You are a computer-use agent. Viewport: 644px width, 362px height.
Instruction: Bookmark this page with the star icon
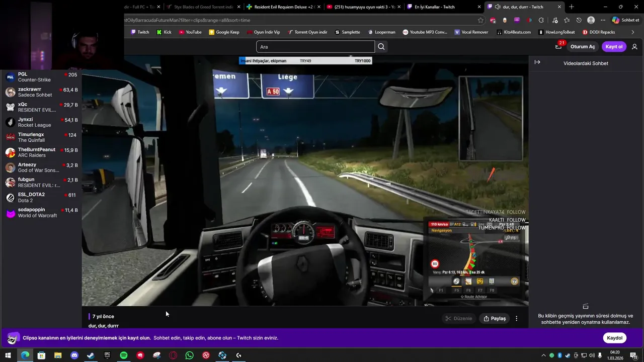[480, 20]
